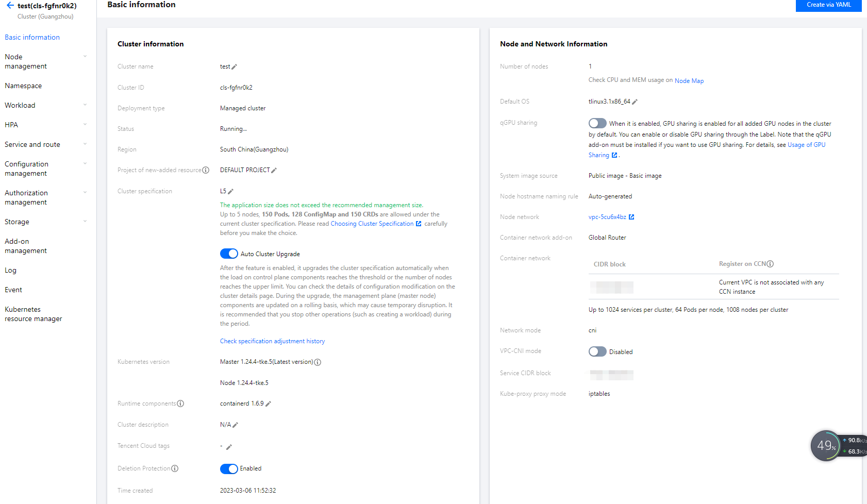Expand the Workload menu chevron

85,105
